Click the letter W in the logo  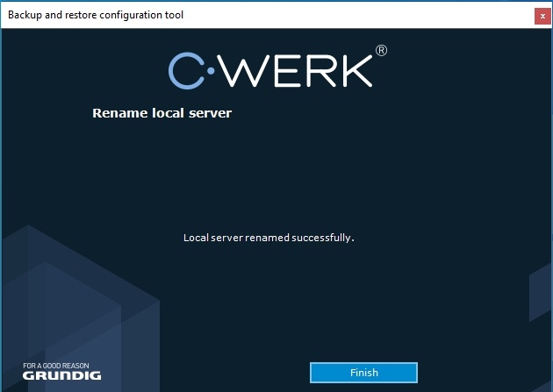[241, 71]
